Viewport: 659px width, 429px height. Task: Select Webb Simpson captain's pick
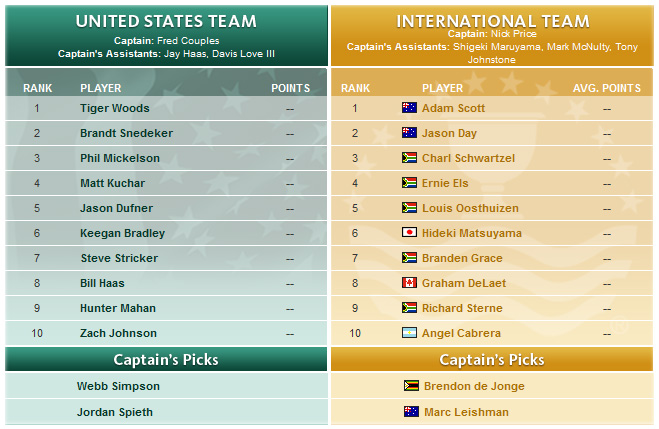point(118,386)
